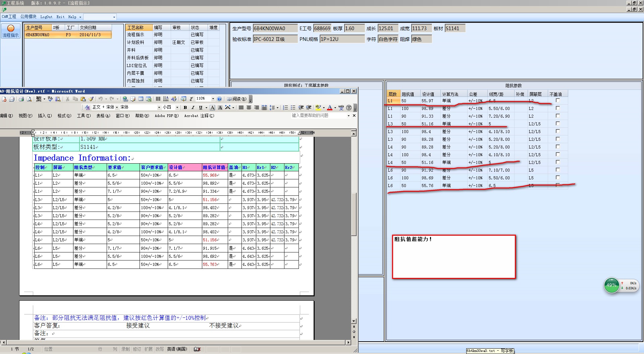The width and height of the screenshot is (644, 354).
Task: Open the Word help question-mark icon
Action: click(219, 99)
